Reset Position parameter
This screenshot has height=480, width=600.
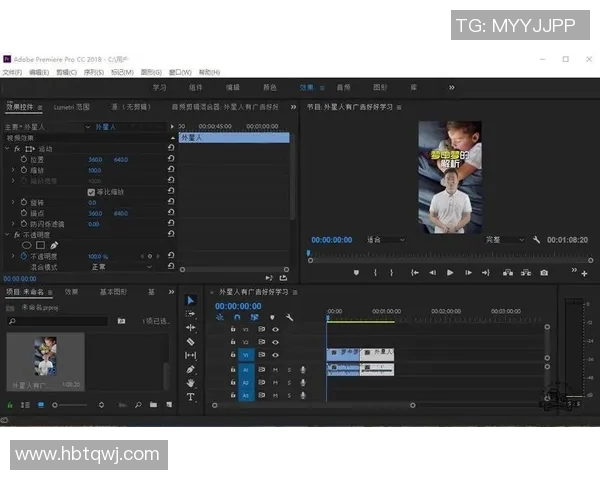(x=171, y=158)
